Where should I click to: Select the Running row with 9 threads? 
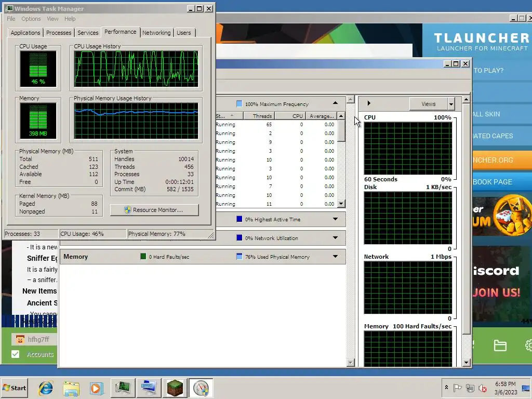[276, 142]
